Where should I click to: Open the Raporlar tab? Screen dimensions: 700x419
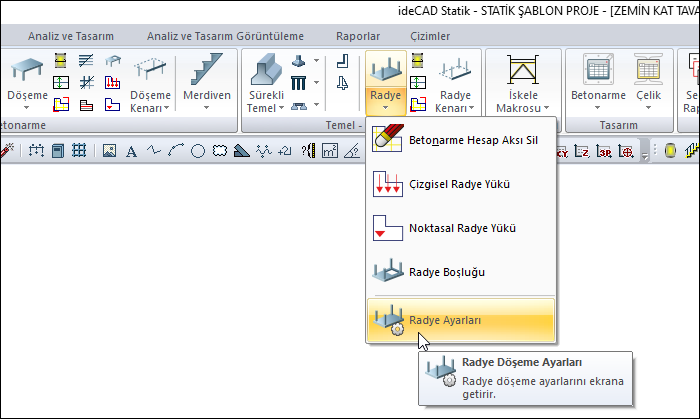pyautogui.click(x=358, y=36)
